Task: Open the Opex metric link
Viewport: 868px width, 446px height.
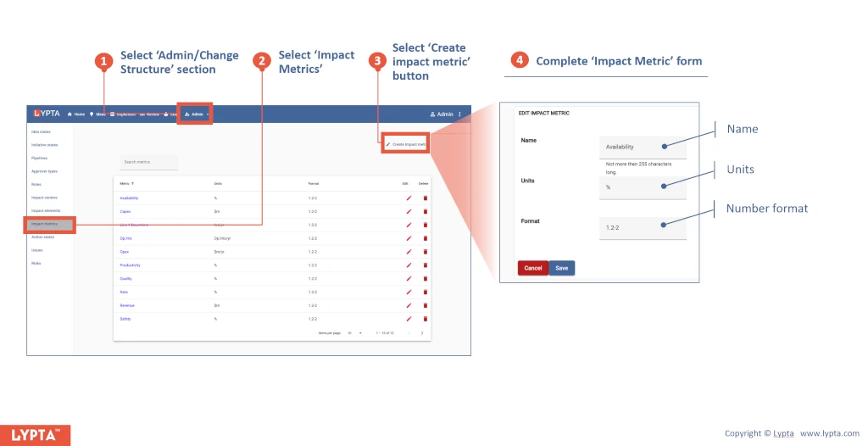Action: (x=125, y=252)
